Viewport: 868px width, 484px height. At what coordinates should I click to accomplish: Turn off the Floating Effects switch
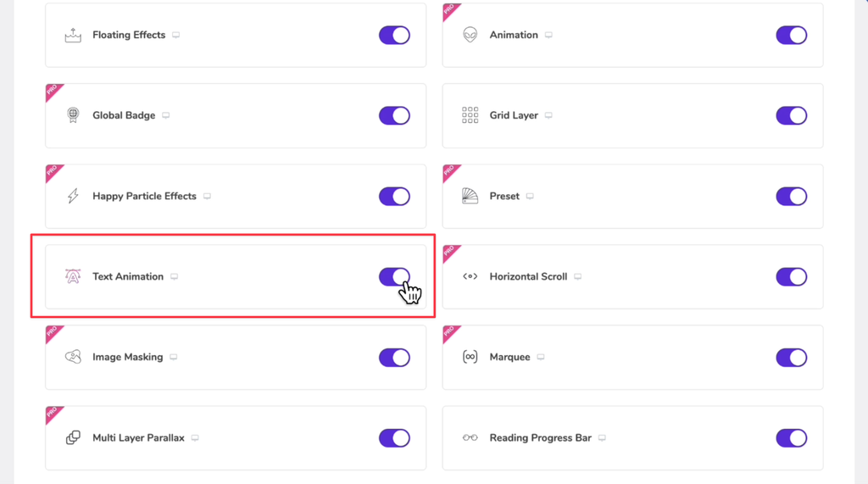(x=394, y=35)
